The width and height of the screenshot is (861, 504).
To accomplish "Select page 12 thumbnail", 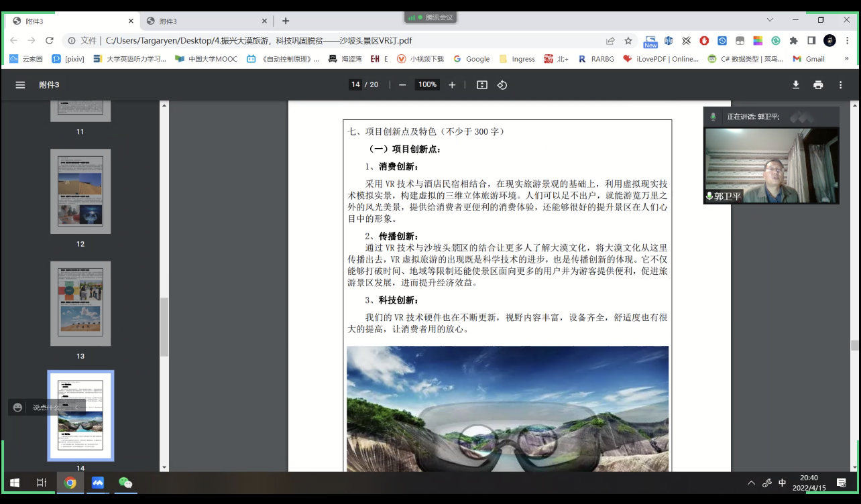I will 80,192.
